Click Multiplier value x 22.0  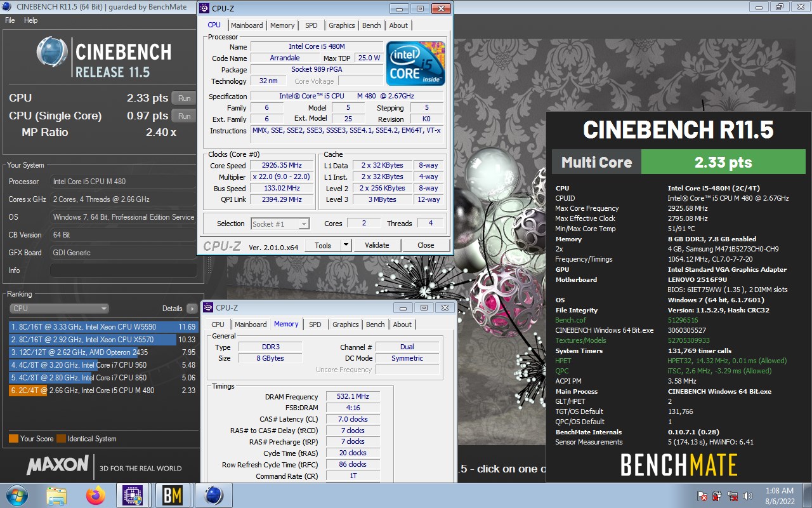tap(282, 177)
